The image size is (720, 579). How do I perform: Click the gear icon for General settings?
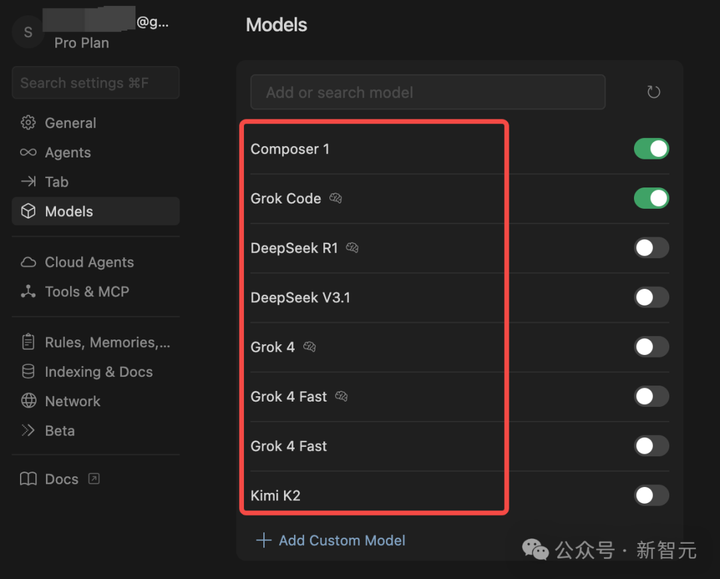pos(28,123)
